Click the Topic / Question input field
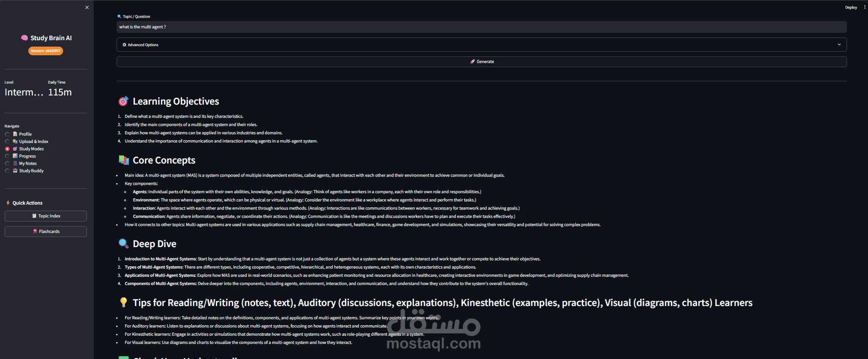 point(482,27)
